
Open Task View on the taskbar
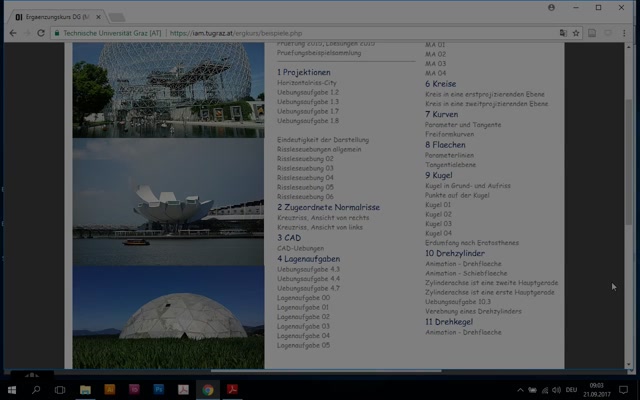pos(60,389)
